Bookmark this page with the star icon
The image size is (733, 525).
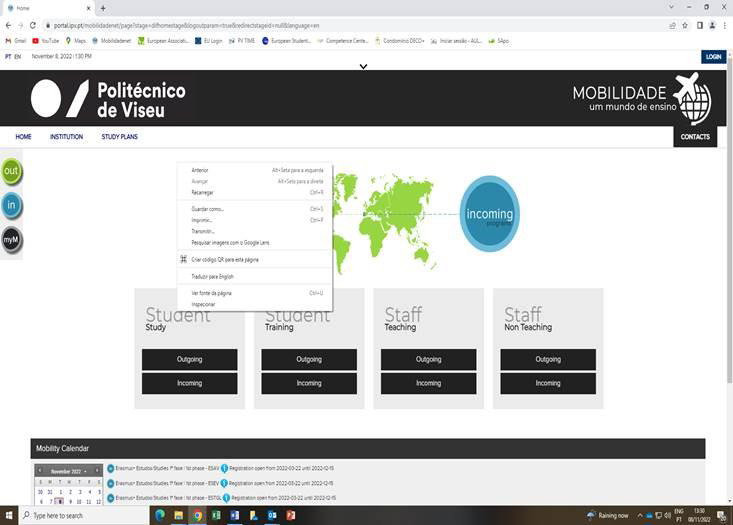point(686,25)
